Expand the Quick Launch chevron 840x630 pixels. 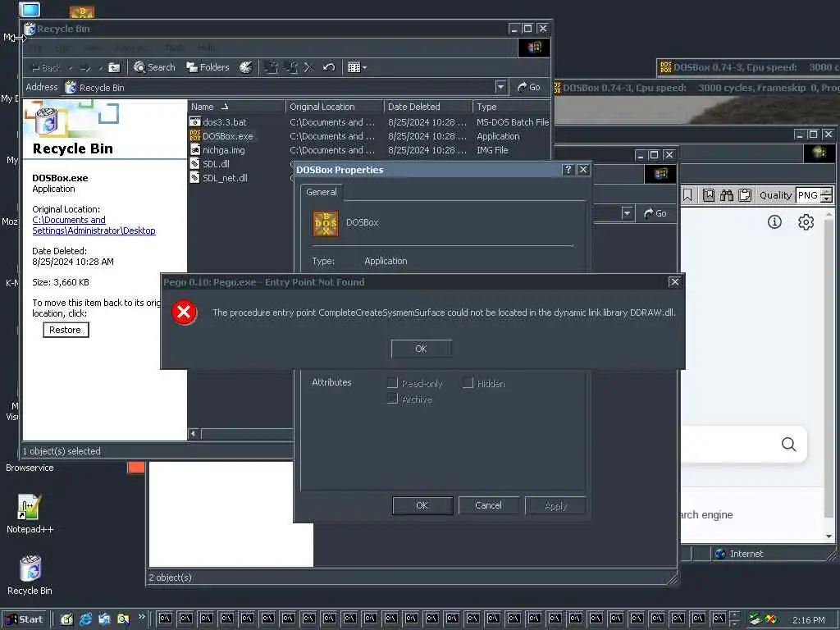click(141, 617)
